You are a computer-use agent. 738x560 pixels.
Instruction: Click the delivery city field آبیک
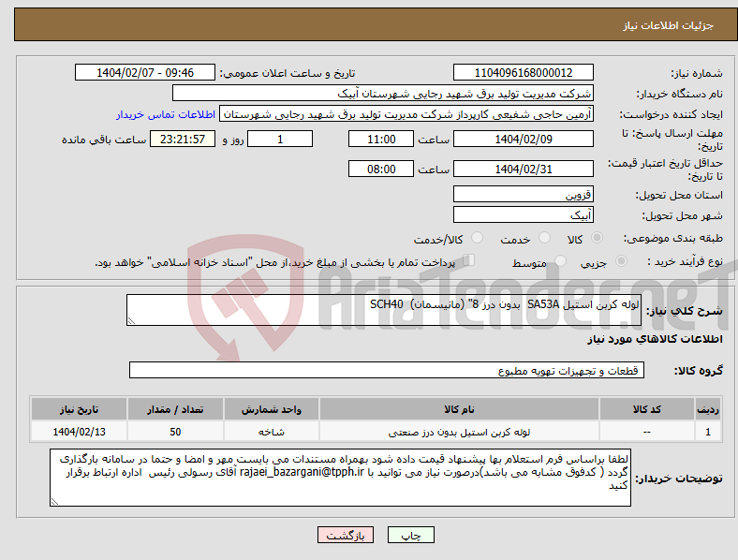pyautogui.click(x=523, y=214)
